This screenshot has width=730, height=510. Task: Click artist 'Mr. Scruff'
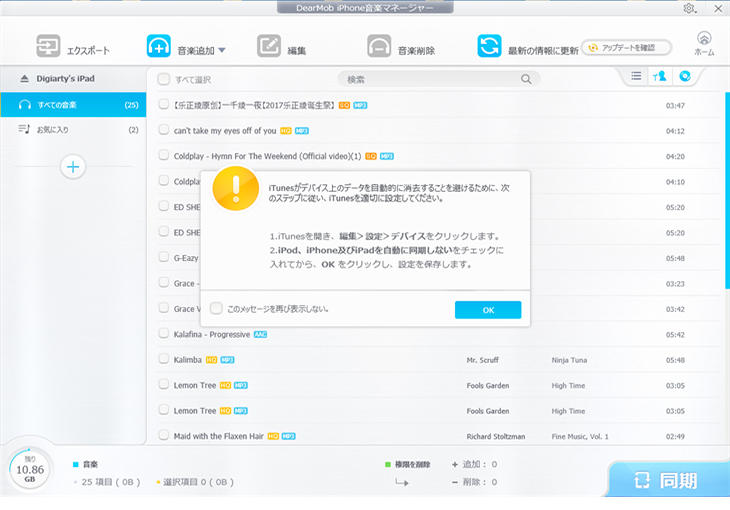click(482, 360)
